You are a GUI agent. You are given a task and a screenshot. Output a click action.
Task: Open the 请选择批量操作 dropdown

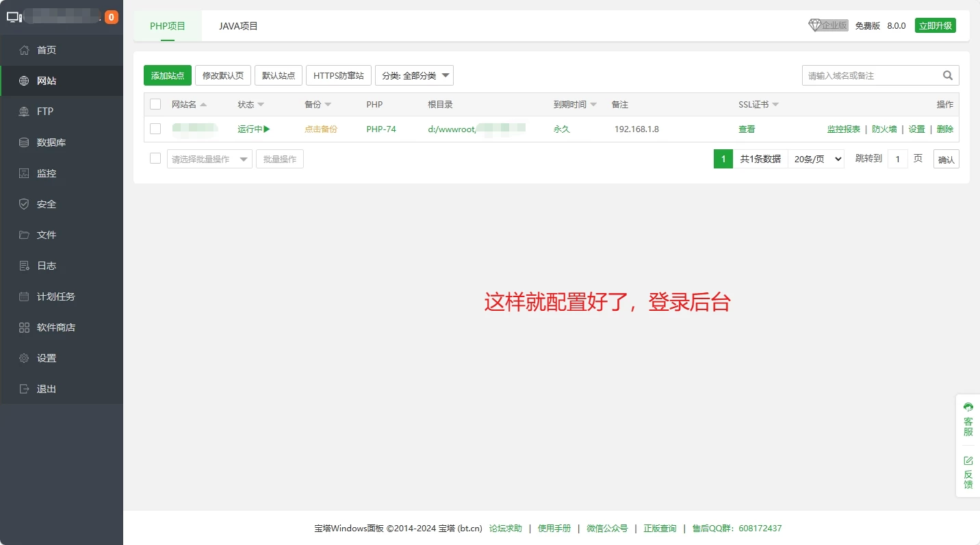pyautogui.click(x=209, y=159)
